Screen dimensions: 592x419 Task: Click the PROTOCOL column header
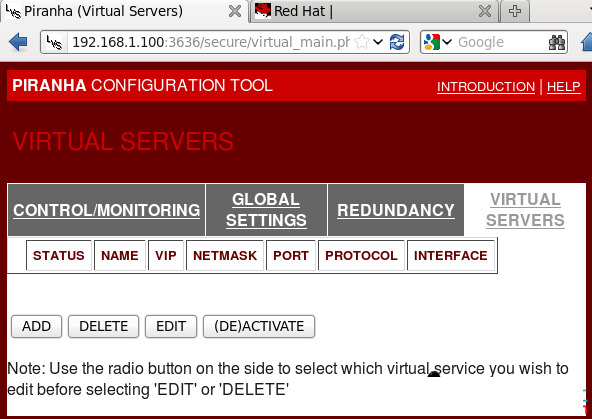pyautogui.click(x=361, y=256)
